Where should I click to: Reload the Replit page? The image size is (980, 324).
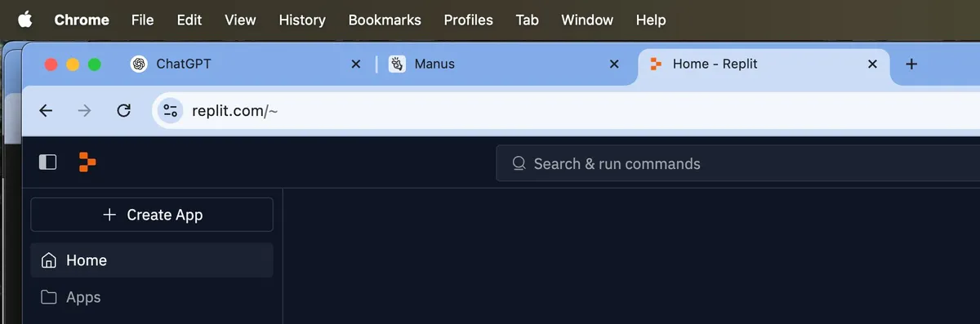[124, 111]
